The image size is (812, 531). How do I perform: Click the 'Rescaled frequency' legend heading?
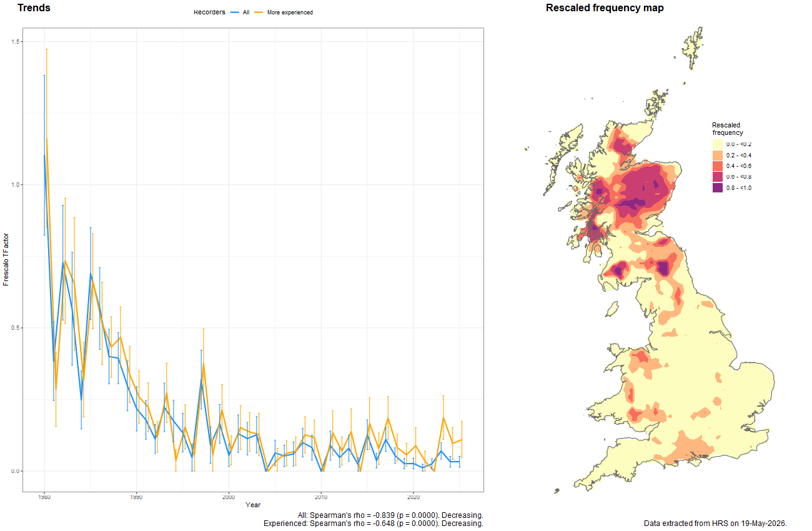728,129
